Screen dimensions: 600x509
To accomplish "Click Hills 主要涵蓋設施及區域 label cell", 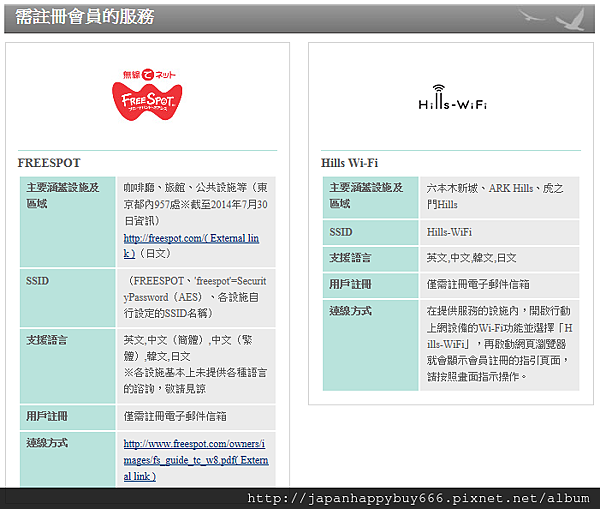I will coord(370,197).
